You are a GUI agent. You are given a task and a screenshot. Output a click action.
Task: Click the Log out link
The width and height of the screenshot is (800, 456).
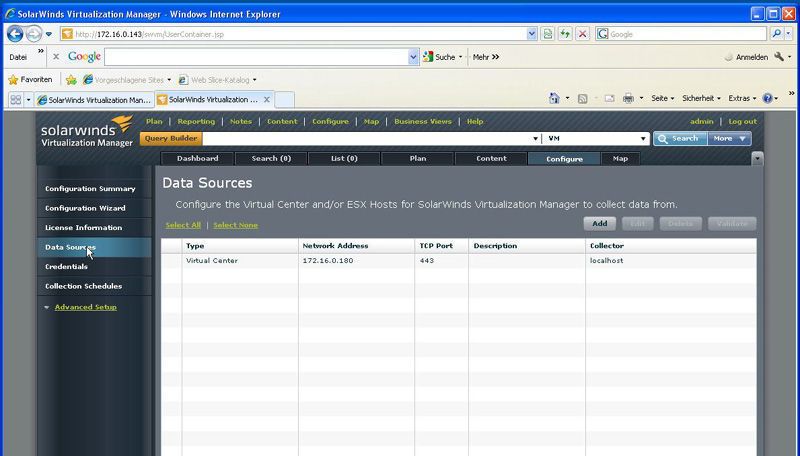pos(742,121)
